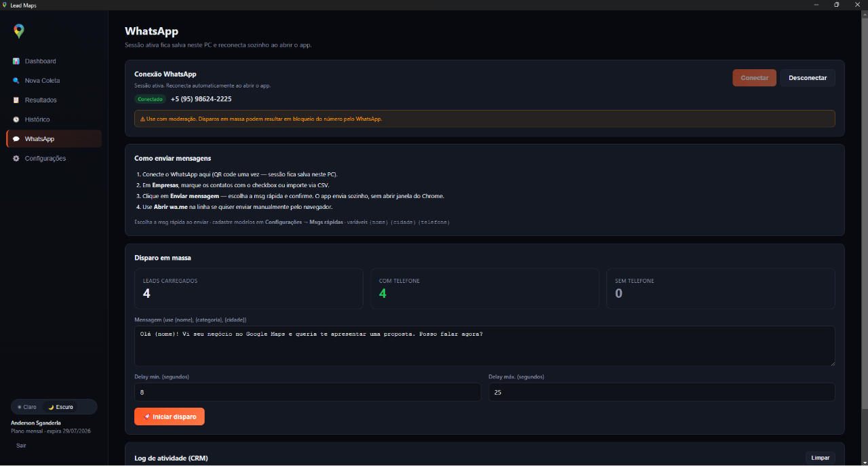This screenshot has height=466, width=868.
Task: Start the mass send with Iniciar disparo
Action: coord(170,416)
